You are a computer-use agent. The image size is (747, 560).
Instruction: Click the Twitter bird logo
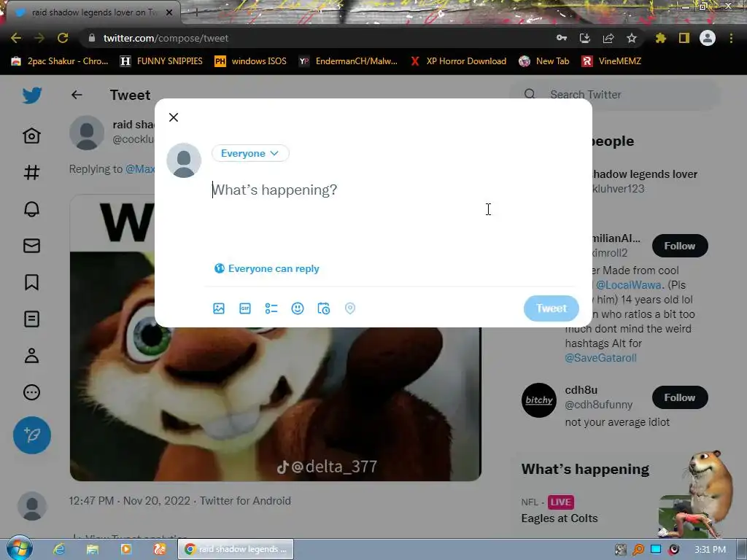32,96
